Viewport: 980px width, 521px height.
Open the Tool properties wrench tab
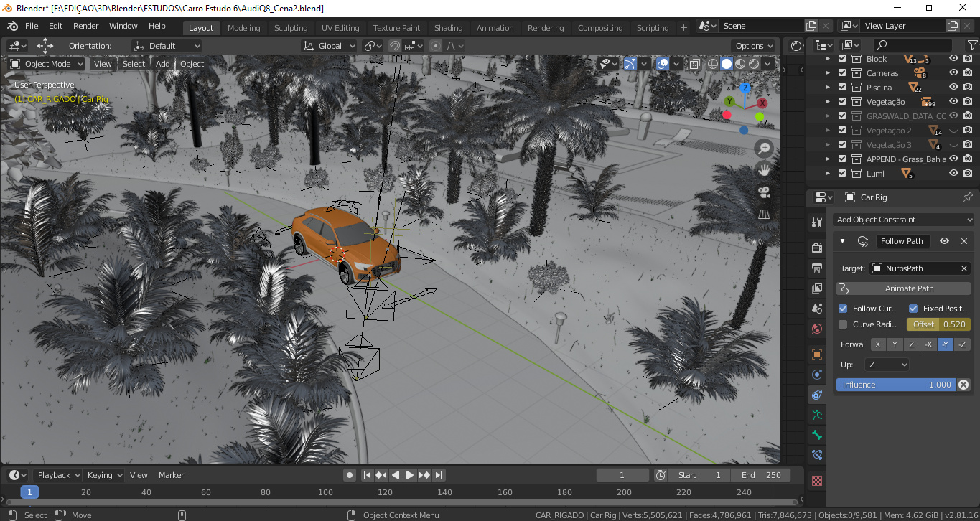pos(817,222)
